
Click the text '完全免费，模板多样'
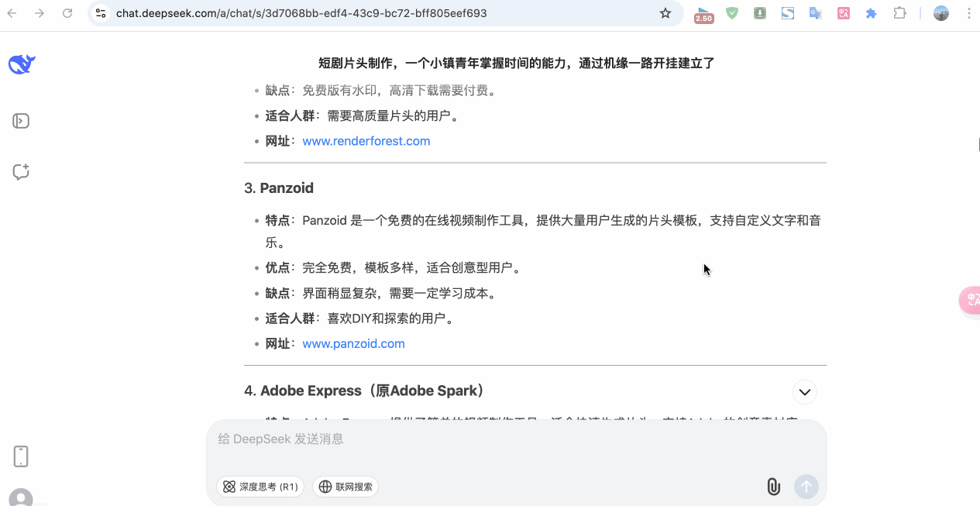point(358,267)
